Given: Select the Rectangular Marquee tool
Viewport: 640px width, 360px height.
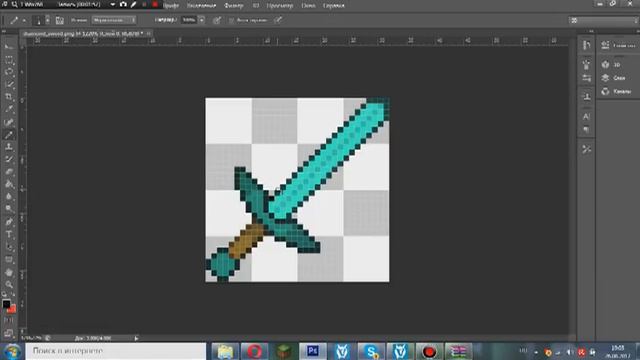Looking at the screenshot, I should 9,60.
